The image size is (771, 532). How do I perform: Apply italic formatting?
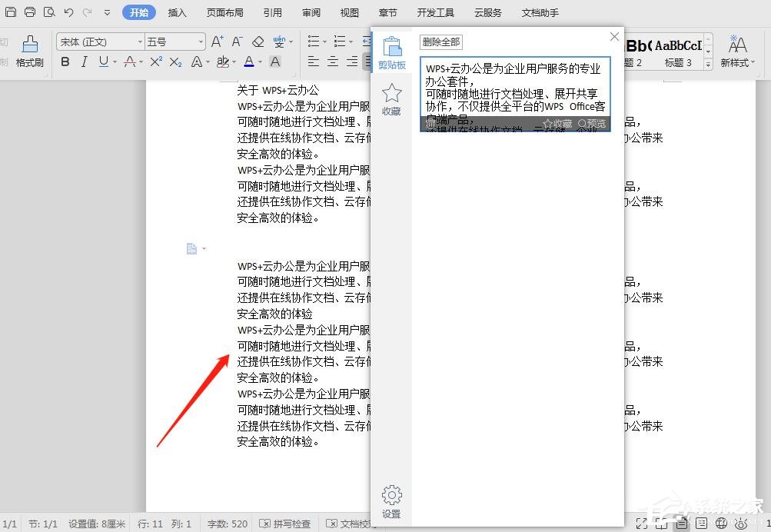pyautogui.click(x=84, y=62)
